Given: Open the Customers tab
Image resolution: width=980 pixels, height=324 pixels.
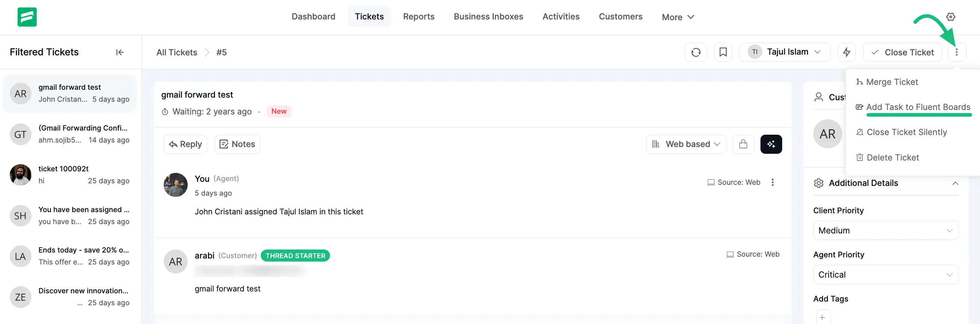Looking at the screenshot, I should click(x=620, y=17).
